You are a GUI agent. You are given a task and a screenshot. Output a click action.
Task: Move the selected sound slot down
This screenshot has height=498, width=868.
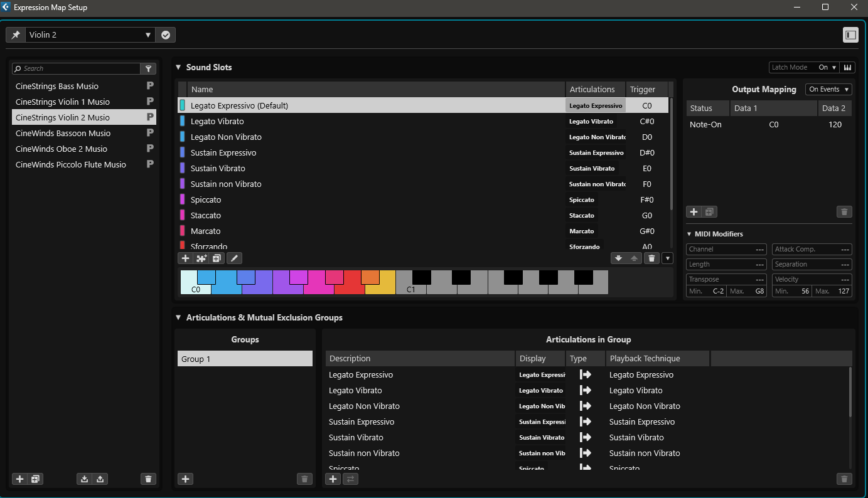tap(619, 258)
